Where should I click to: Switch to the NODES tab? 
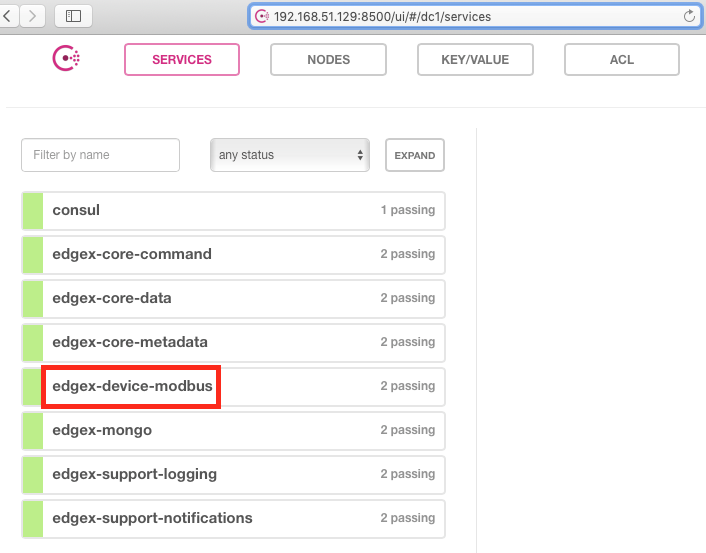[328, 60]
